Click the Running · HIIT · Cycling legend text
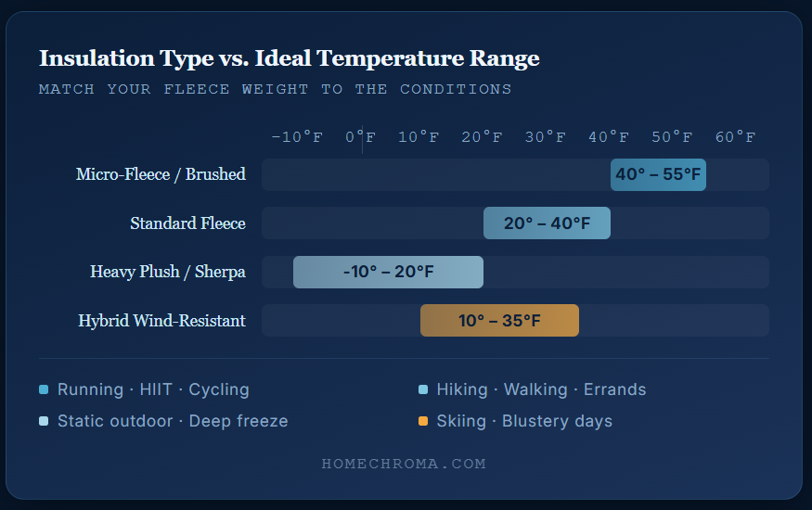Viewport: 812px width, 510px height. click(x=153, y=389)
